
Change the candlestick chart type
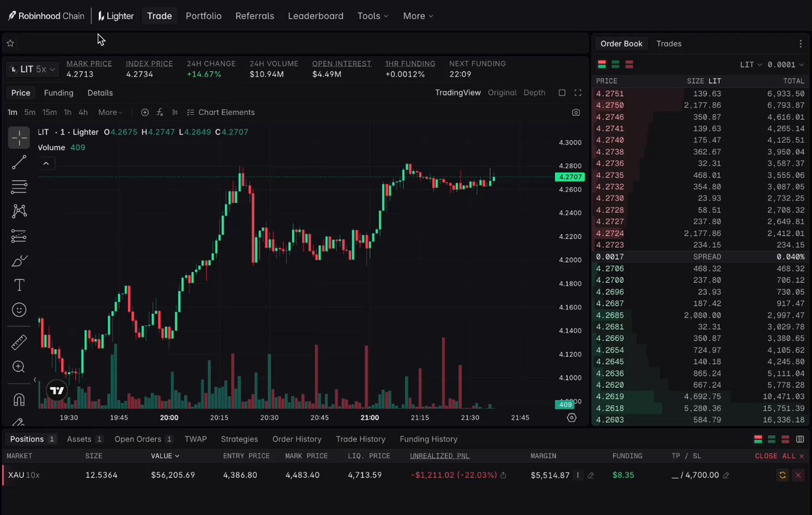tap(175, 112)
